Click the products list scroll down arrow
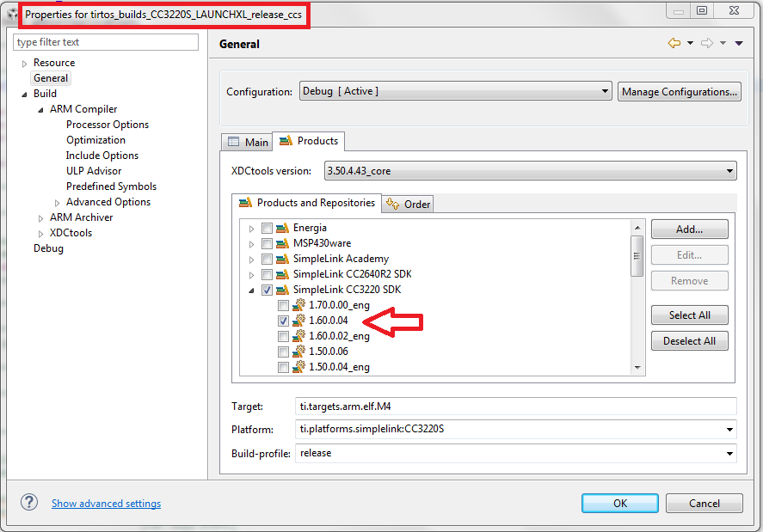The image size is (763, 532). (637, 368)
